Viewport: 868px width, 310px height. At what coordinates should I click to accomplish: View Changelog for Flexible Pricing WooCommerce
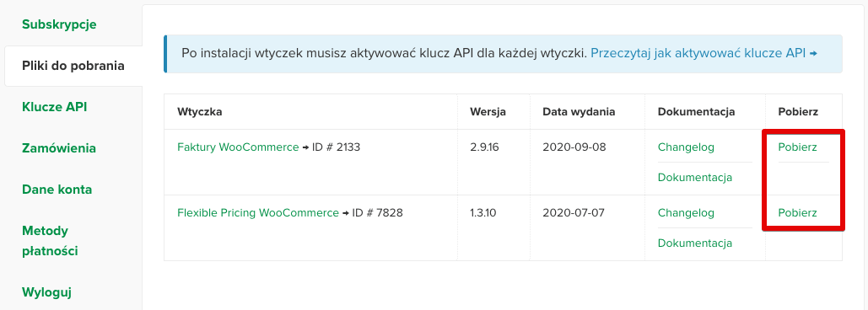point(686,213)
